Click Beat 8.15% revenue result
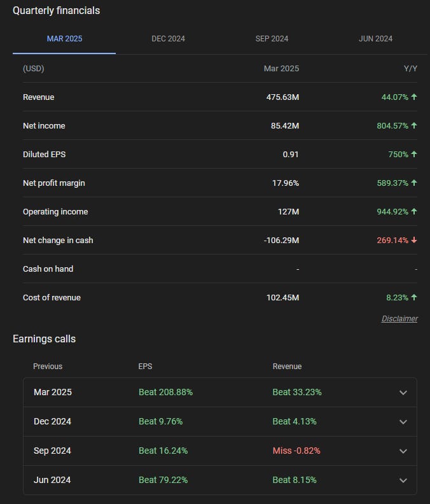The height and width of the screenshot is (504, 430). 295,480
